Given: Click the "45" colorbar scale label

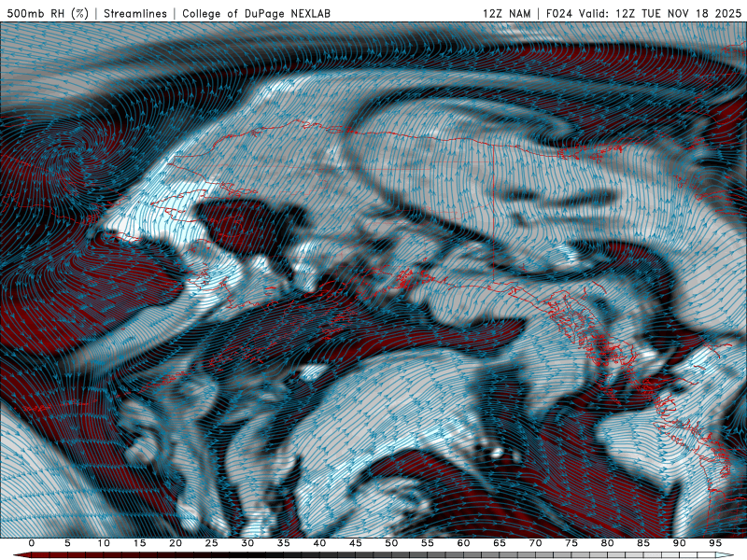Looking at the screenshot, I should 356,543.
